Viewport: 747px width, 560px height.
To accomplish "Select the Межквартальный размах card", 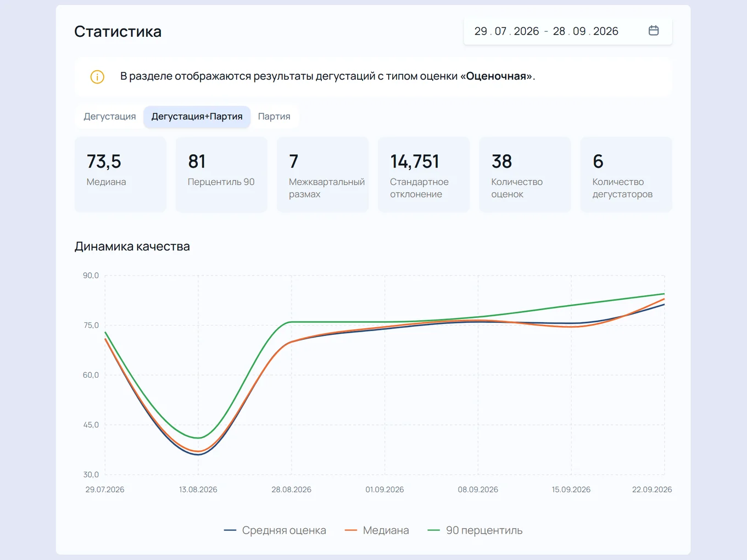I will coord(322,175).
